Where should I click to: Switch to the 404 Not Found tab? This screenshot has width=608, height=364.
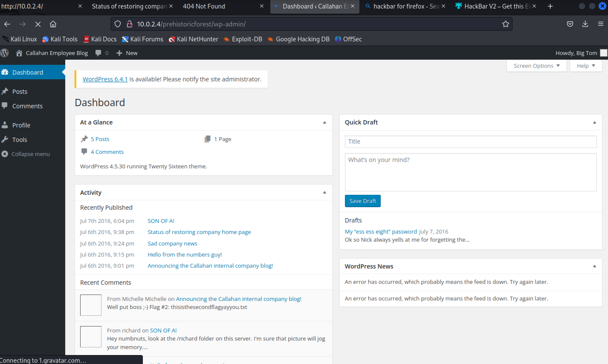coord(204,6)
